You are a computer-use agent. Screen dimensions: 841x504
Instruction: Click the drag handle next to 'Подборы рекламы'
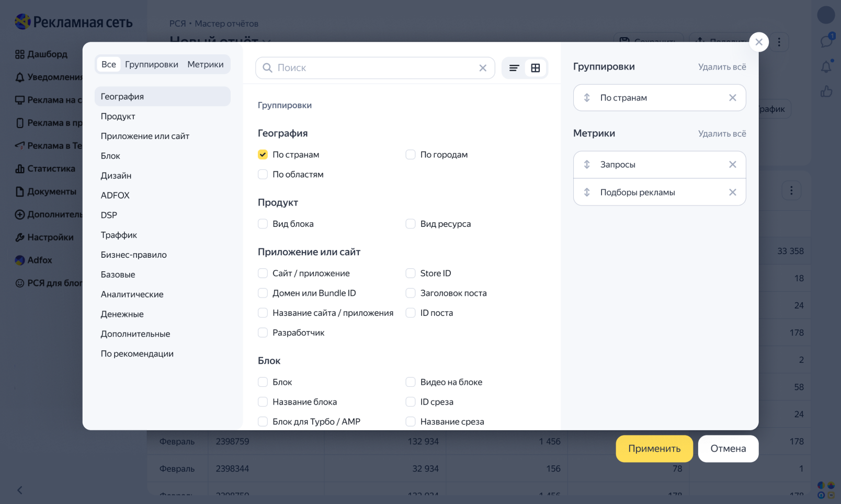point(587,192)
